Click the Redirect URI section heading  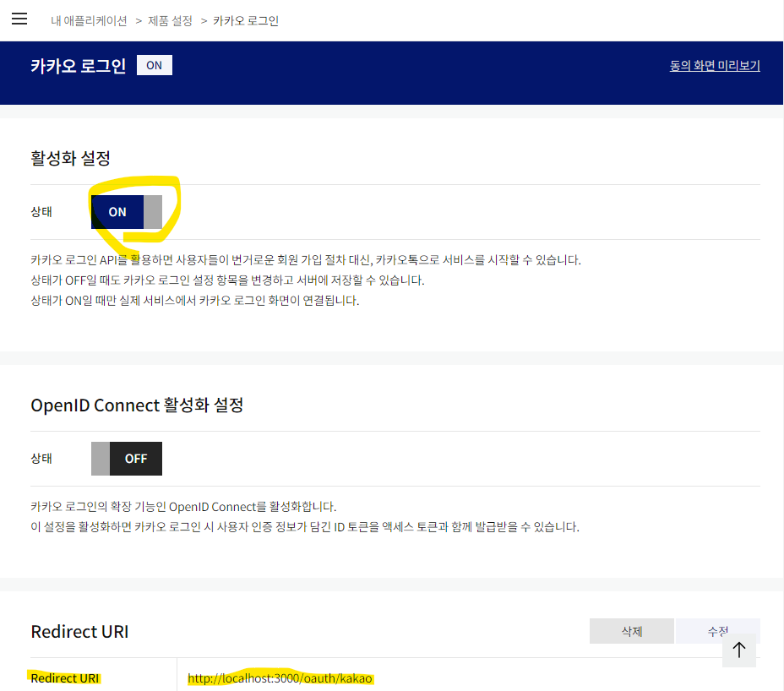[79, 632]
